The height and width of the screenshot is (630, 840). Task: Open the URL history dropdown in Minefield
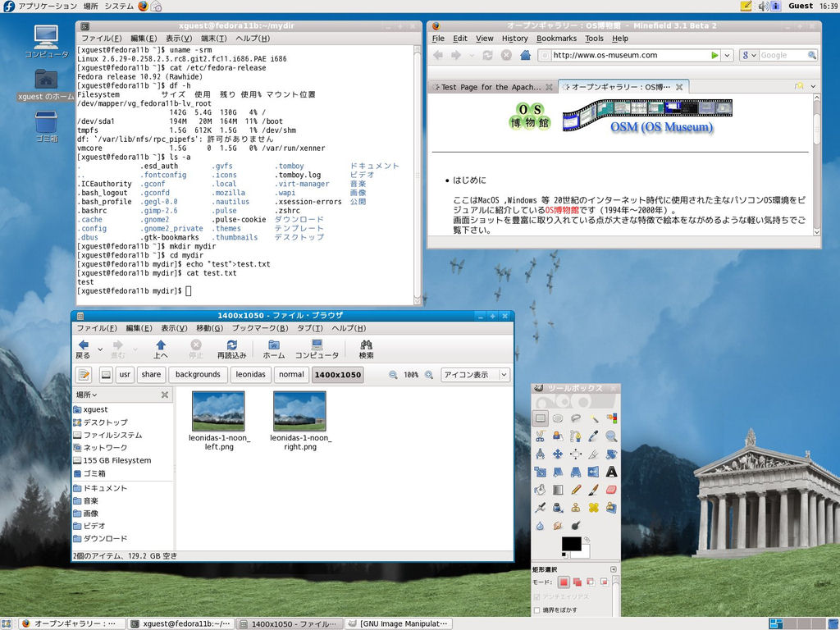point(727,55)
